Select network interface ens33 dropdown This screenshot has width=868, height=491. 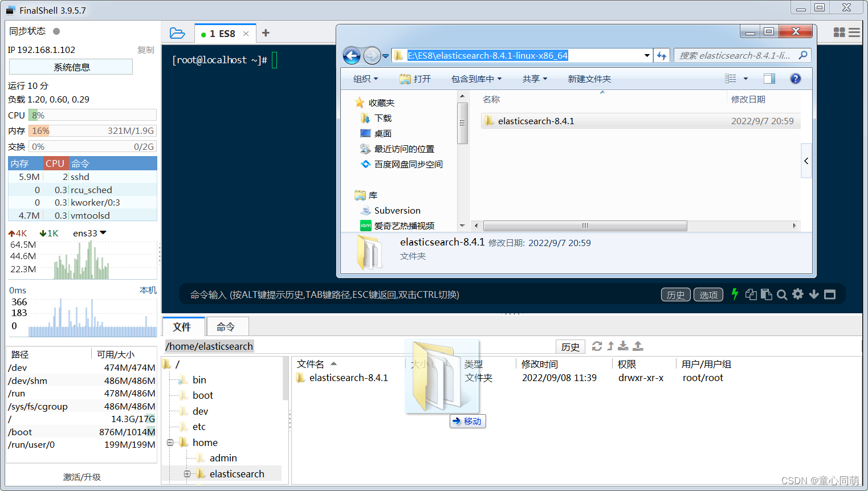click(x=89, y=233)
